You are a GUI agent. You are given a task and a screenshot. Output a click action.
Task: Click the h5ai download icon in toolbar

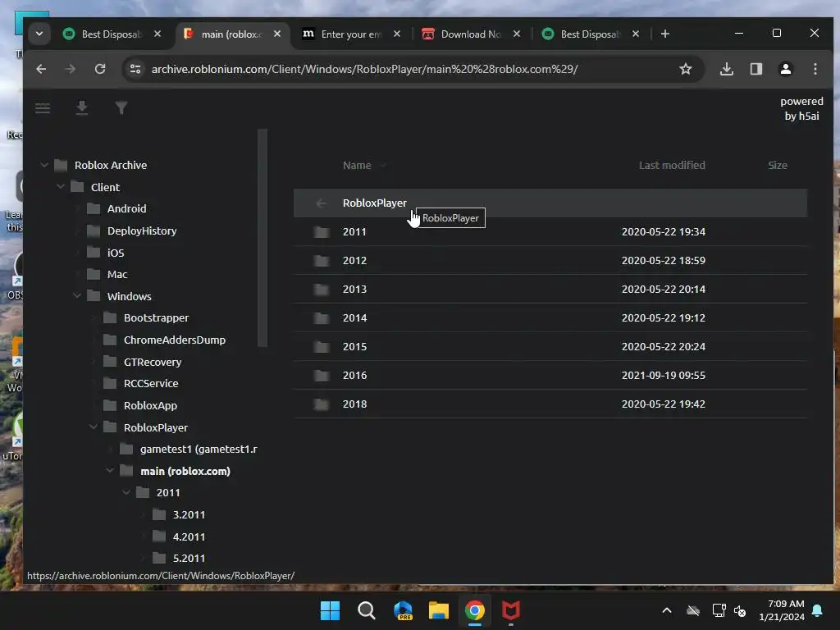tap(81, 107)
